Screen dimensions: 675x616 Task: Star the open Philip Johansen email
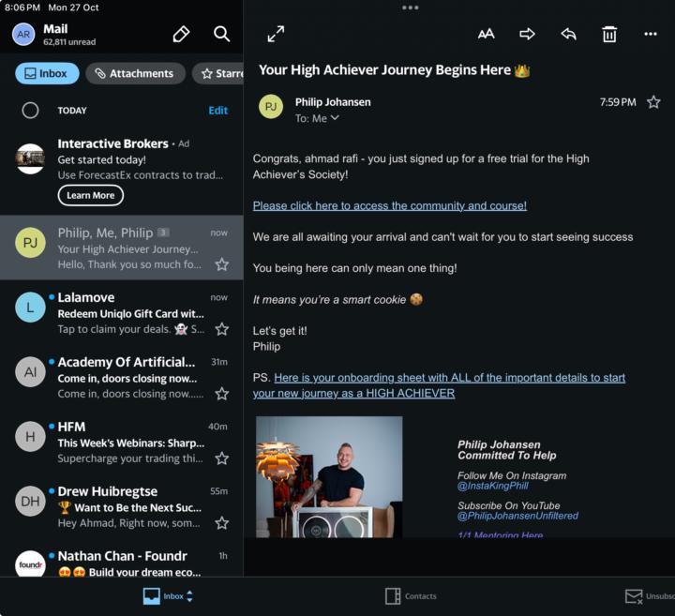click(x=653, y=102)
